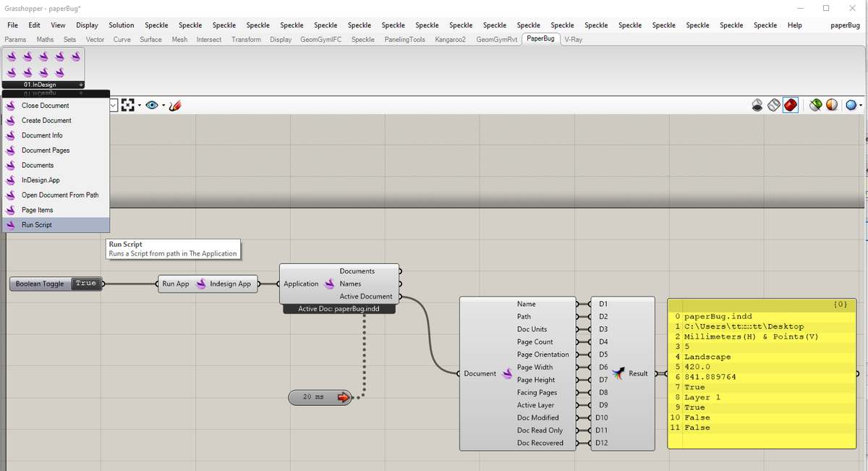Select the red sketch pen tool
Image resolution: width=868 pixels, height=471 pixels.
[x=174, y=105]
